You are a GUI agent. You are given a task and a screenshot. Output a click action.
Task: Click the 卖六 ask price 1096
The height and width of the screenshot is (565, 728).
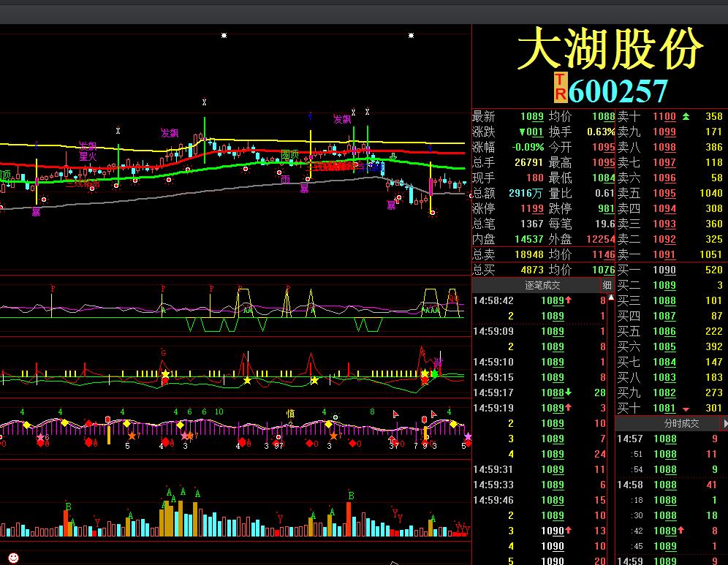point(664,178)
